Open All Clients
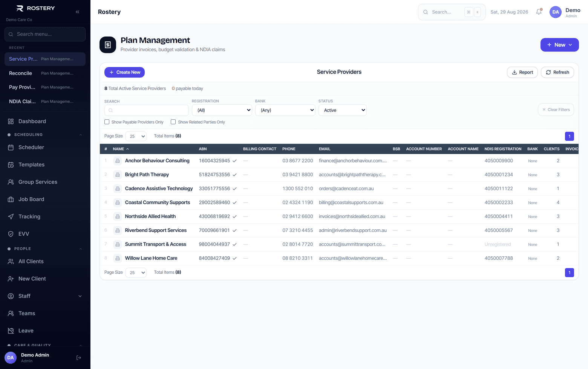588x369 pixels. coord(45,261)
